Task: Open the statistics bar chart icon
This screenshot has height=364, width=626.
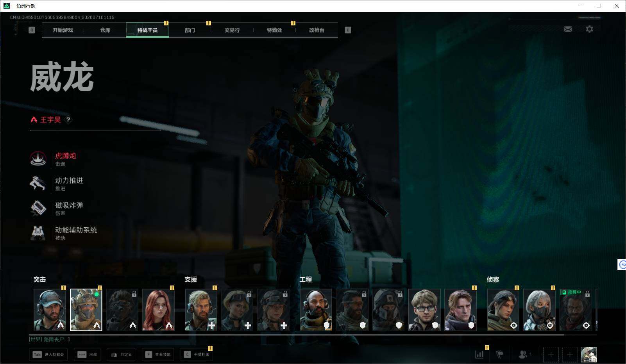Action: click(479, 354)
